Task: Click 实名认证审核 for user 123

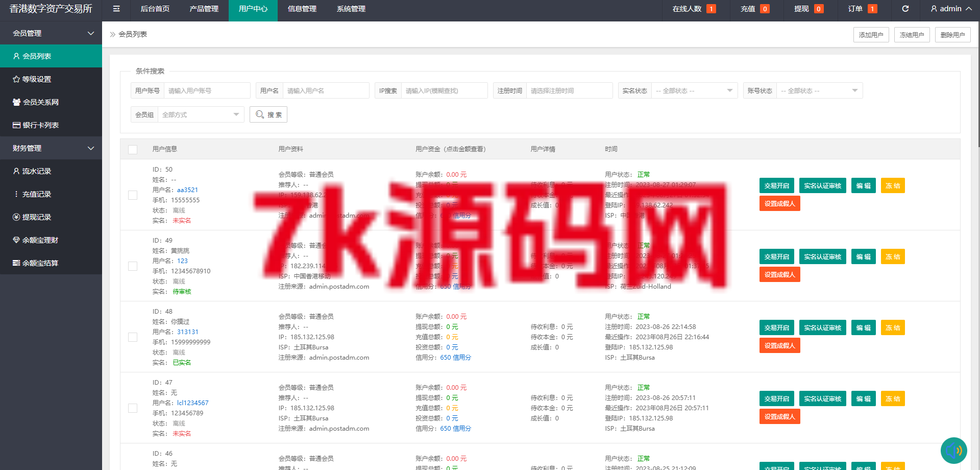Action: (823, 256)
